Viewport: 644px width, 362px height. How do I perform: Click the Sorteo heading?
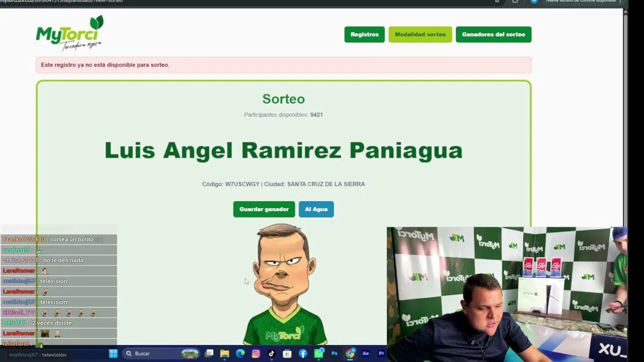point(283,99)
